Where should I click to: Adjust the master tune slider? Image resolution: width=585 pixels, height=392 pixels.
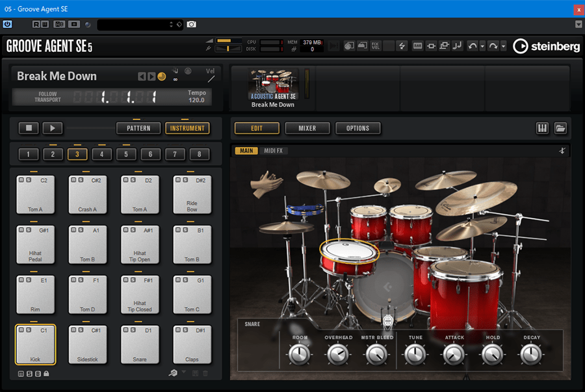229,49
